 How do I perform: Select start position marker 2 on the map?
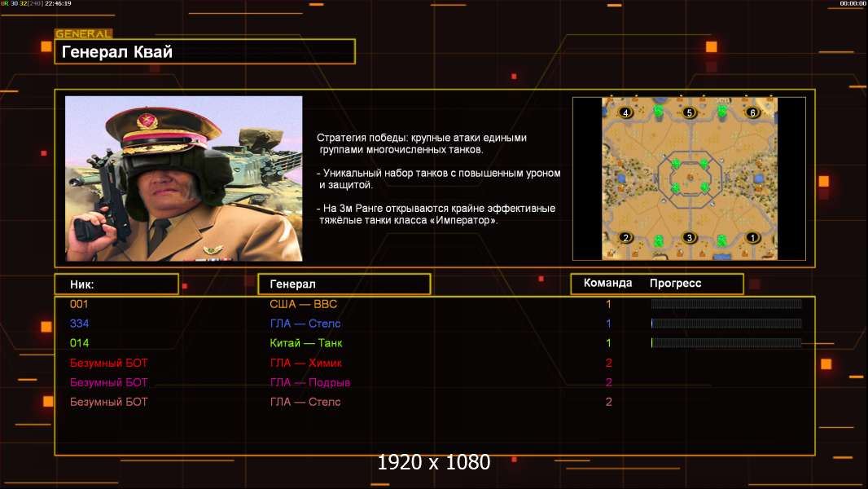pyautogui.click(x=625, y=238)
